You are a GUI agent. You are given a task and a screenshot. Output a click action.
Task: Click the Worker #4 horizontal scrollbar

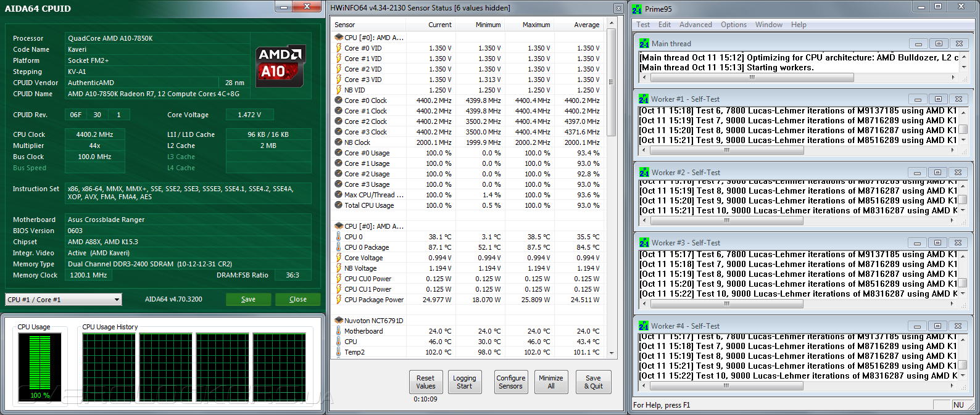[x=726, y=386]
